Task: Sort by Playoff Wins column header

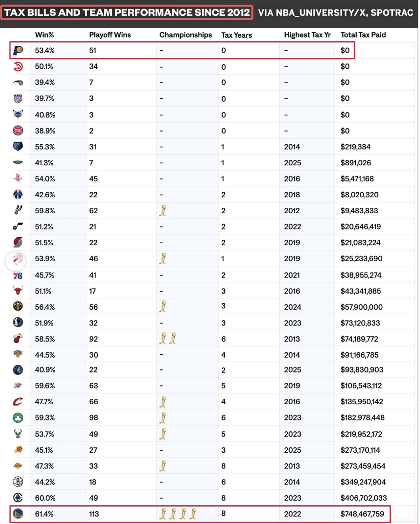Action: [x=110, y=35]
